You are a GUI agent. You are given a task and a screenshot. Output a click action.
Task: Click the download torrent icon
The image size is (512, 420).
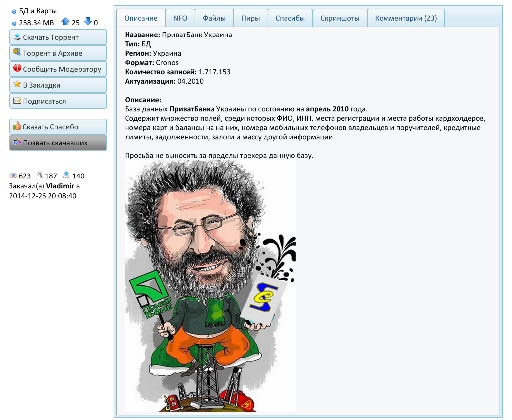[x=17, y=37]
